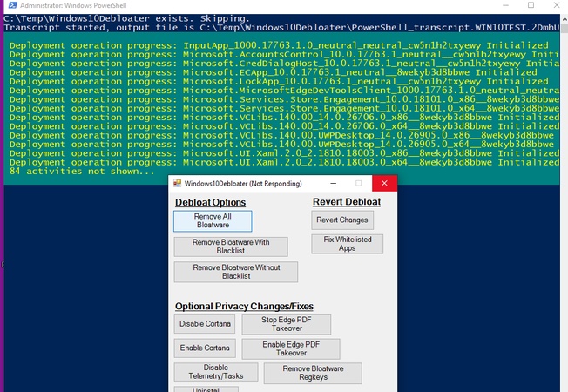Click the 'Transcript started' output line
Image resolution: width=568 pixels, height=392 pixels.
tap(281, 28)
